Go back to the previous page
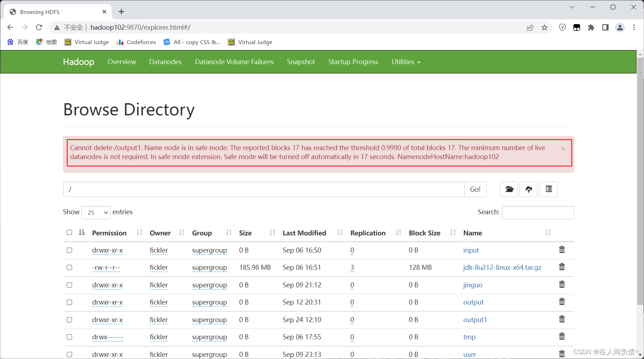644x359 pixels. 10,27
